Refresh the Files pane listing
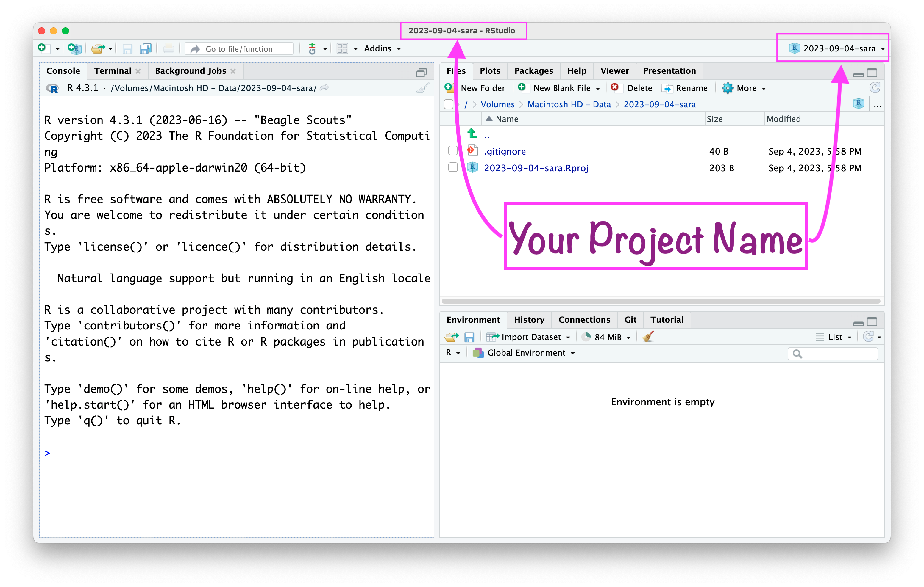The height and width of the screenshot is (587, 924). [875, 88]
